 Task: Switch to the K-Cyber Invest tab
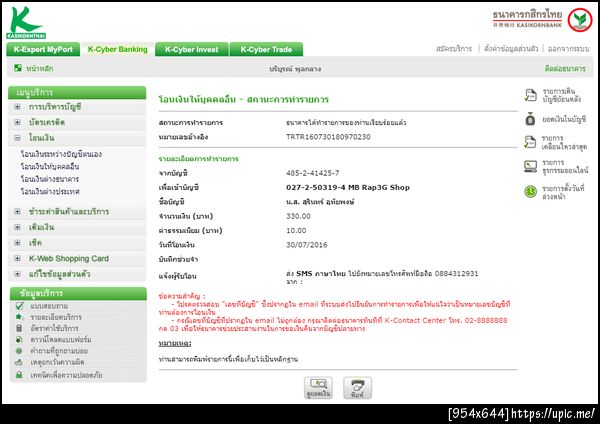pos(192,49)
